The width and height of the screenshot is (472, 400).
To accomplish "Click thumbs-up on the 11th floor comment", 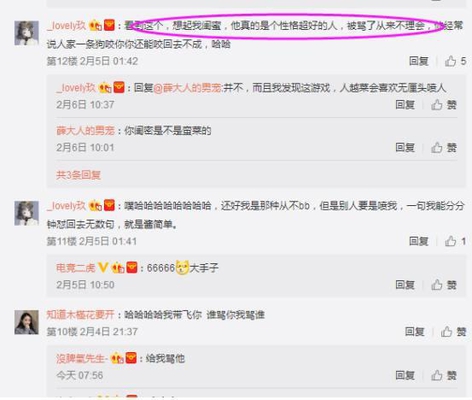I will 455,241.
